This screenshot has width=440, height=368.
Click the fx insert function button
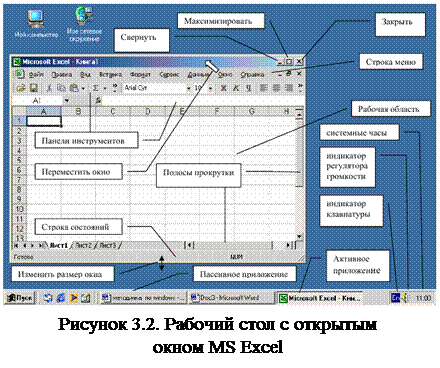[98, 100]
